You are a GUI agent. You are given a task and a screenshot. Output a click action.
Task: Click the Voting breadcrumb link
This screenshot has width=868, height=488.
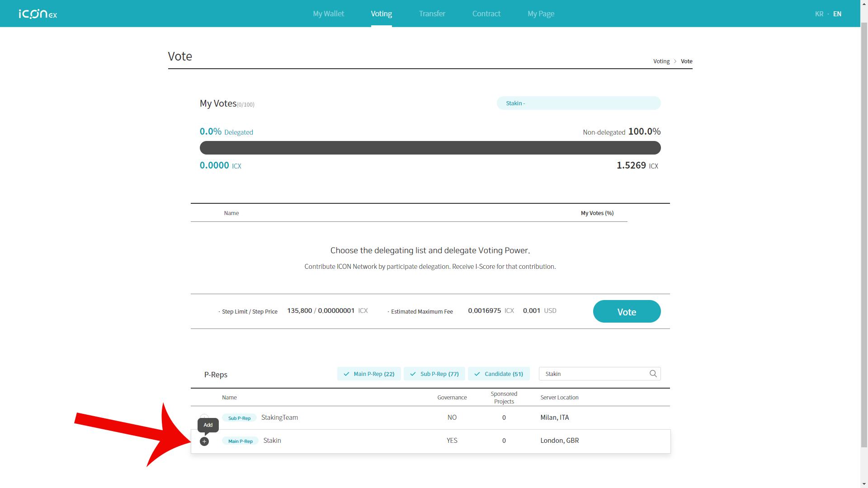(x=661, y=61)
